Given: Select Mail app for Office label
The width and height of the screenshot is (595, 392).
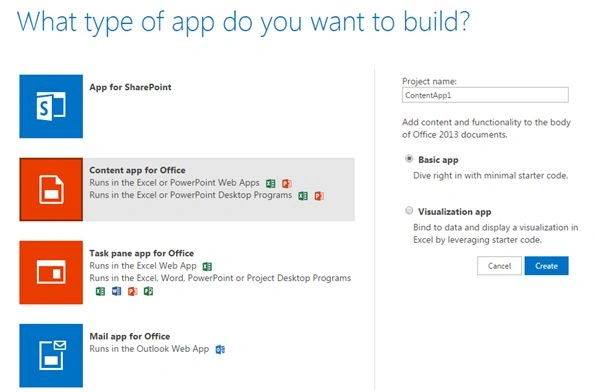Looking at the screenshot, I should [x=130, y=336].
